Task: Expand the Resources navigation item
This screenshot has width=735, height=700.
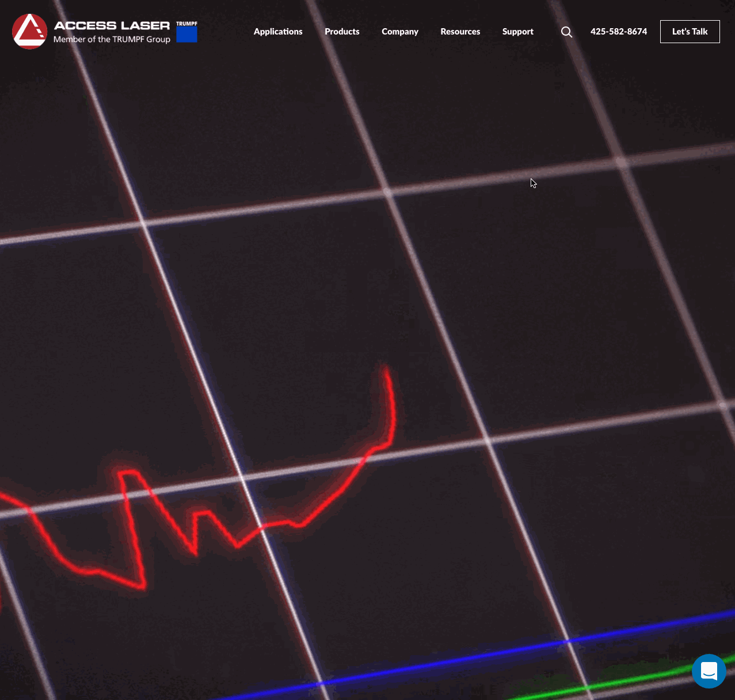Action: click(x=460, y=32)
